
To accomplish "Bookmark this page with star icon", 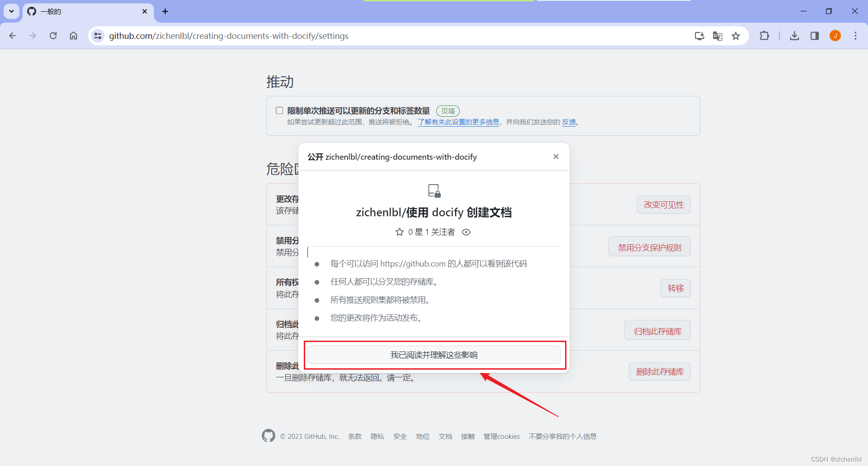I will 736,36.
